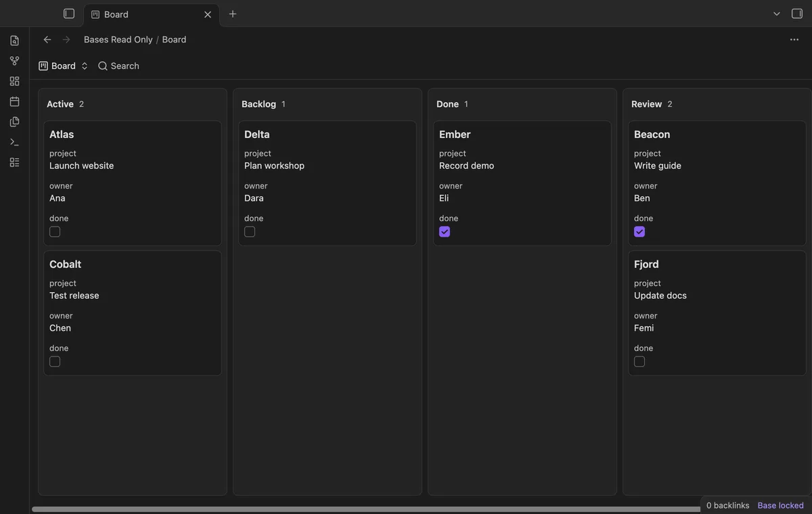Open the Fjord card title
The image size is (812, 514).
646,264
